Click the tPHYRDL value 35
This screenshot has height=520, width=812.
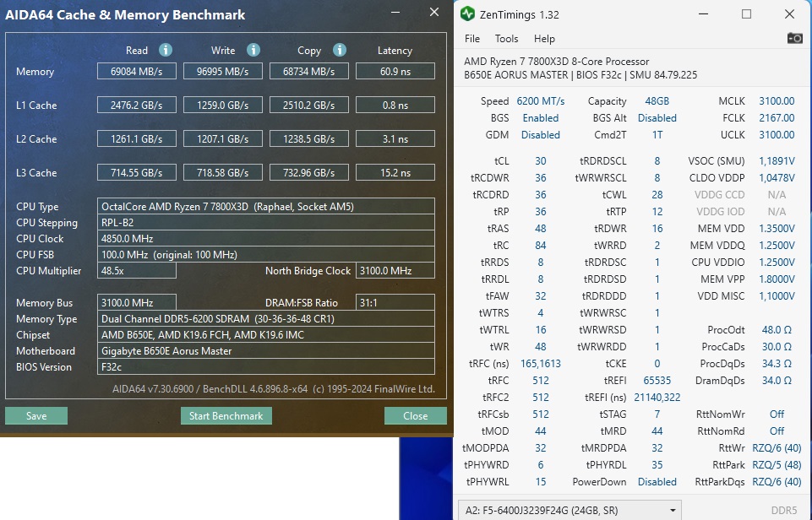coord(657,464)
